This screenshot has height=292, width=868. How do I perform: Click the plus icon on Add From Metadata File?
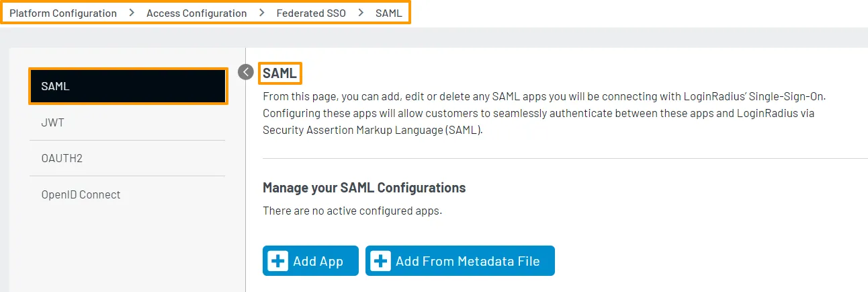(381, 261)
